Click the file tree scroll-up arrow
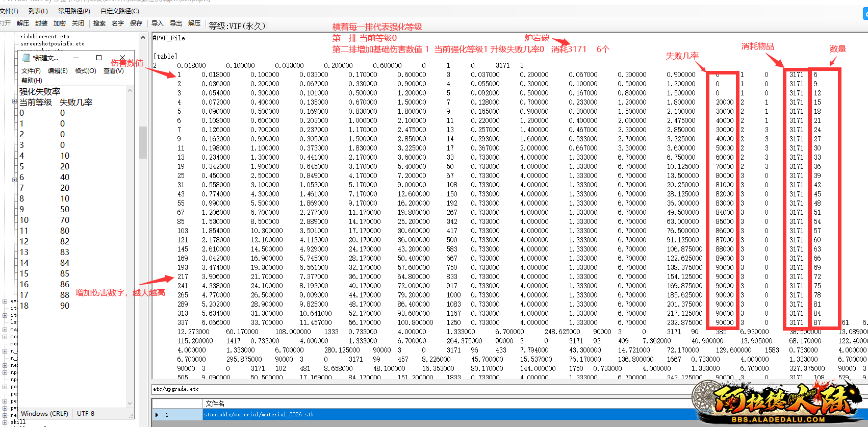868x427 pixels. click(x=143, y=38)
